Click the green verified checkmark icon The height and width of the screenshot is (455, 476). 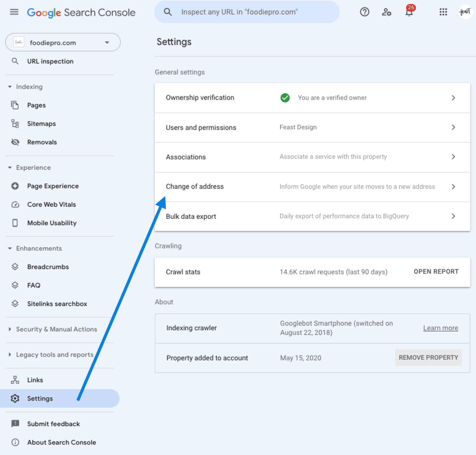point(285,98)
